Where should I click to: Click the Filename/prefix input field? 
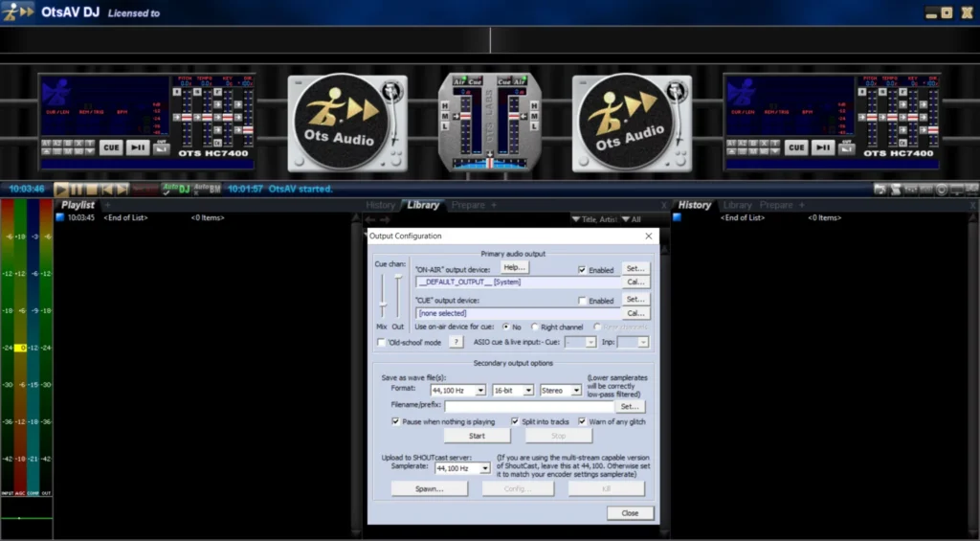click(x=528, y=407)
